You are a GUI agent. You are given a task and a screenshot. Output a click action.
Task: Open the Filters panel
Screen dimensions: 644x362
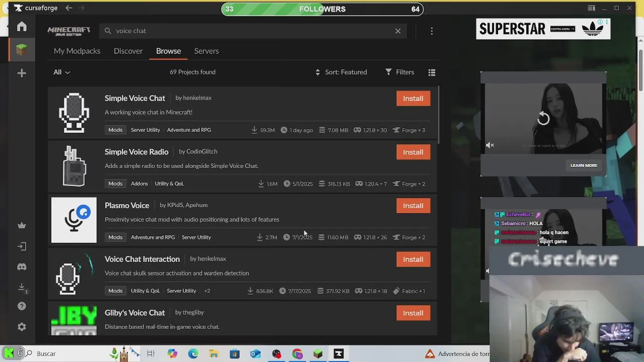pos(400,72)
